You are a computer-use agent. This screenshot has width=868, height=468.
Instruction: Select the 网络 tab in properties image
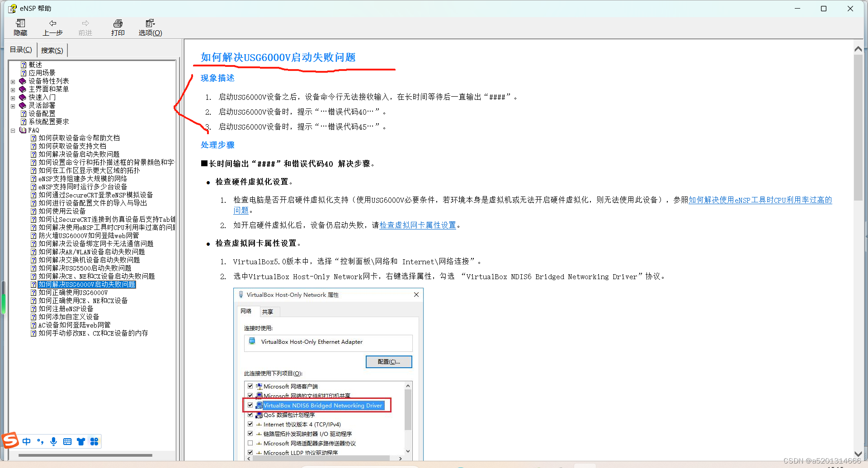(x=246, y=311)
